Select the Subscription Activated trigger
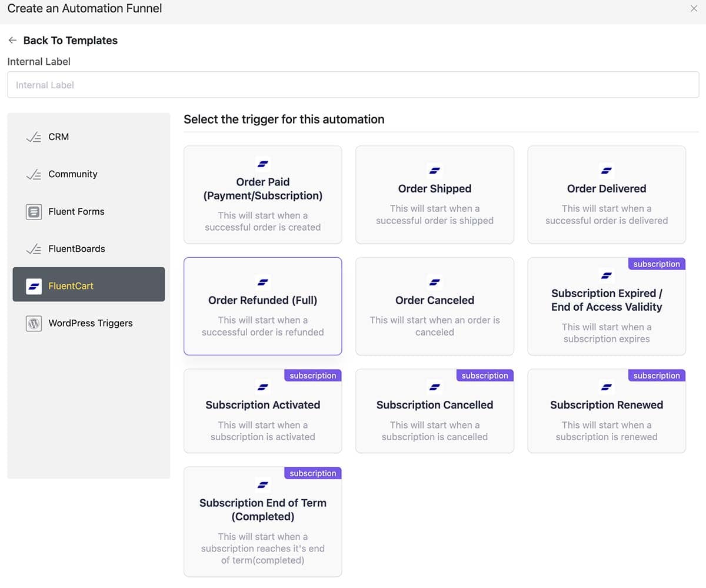This screenshot has width=706, height=588. [262, 411]
